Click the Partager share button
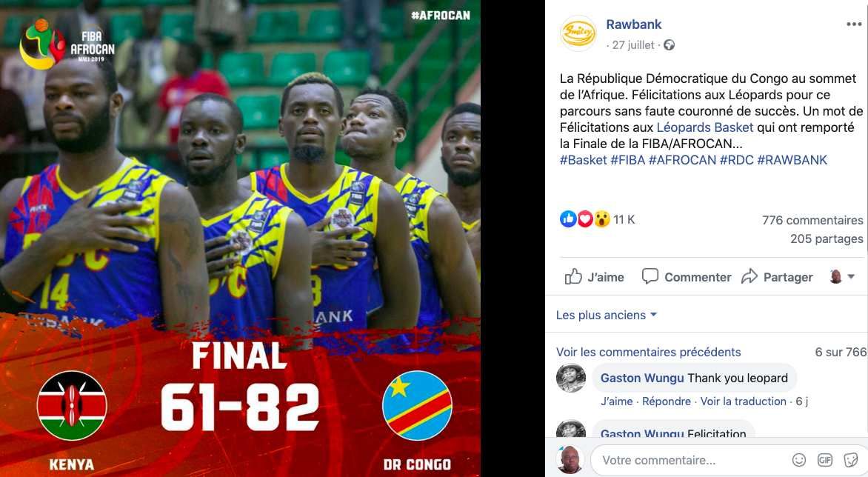This screenshot has width=868, height=477. coord(777,277)
